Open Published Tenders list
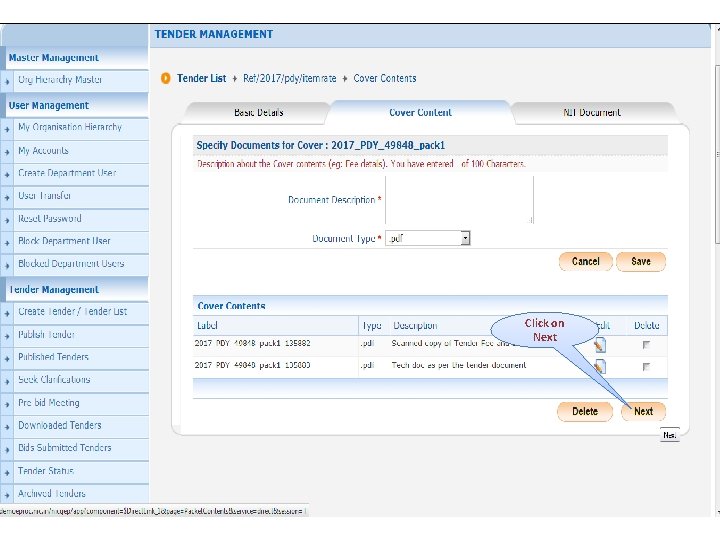The image size is (720, 540). (x=53, y=357)
